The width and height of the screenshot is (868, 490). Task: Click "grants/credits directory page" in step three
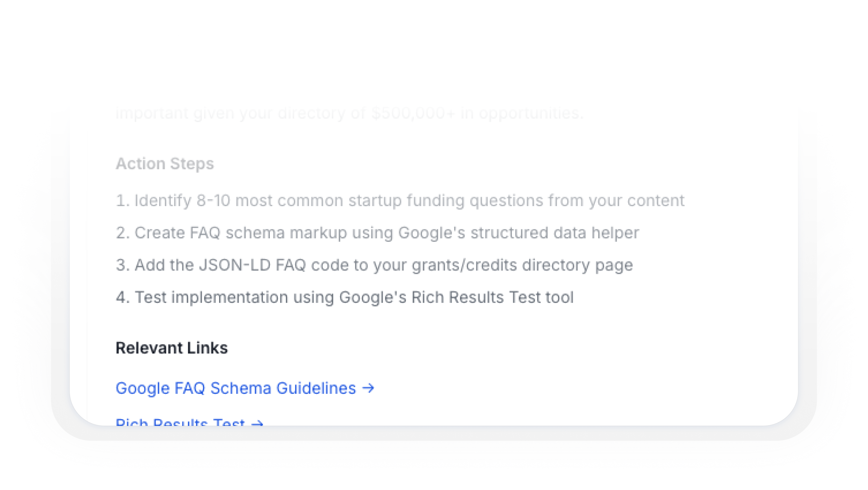(522, 265)
